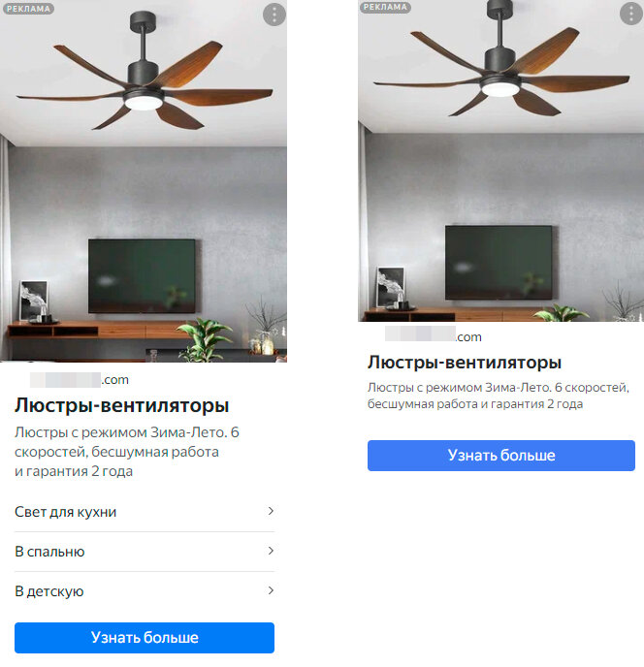This screenshot has height=667, width=644.
Task: Click the chevron next to В детскую
Action: point(271,590)
